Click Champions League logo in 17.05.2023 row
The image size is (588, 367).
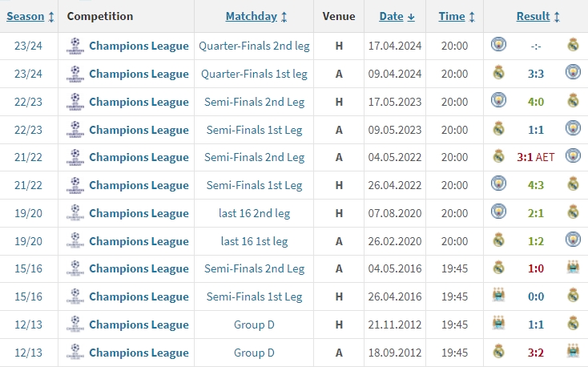[x=75, y=102]
